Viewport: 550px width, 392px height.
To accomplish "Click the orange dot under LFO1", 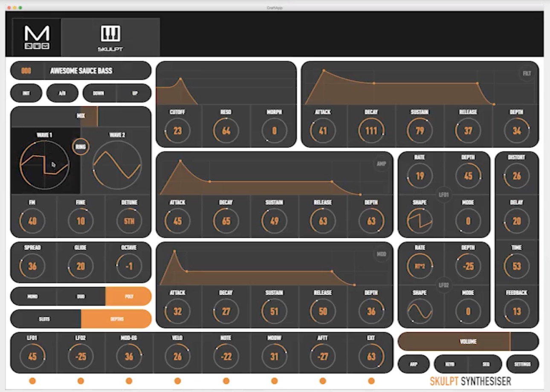I will 32,381.
